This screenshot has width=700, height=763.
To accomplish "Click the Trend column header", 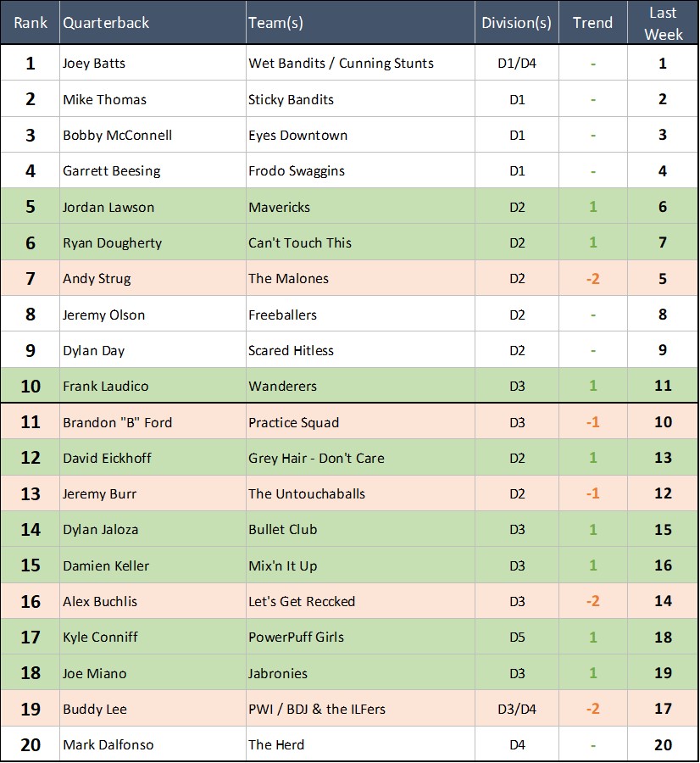I will pyautogui.click(x=592, y=23).
